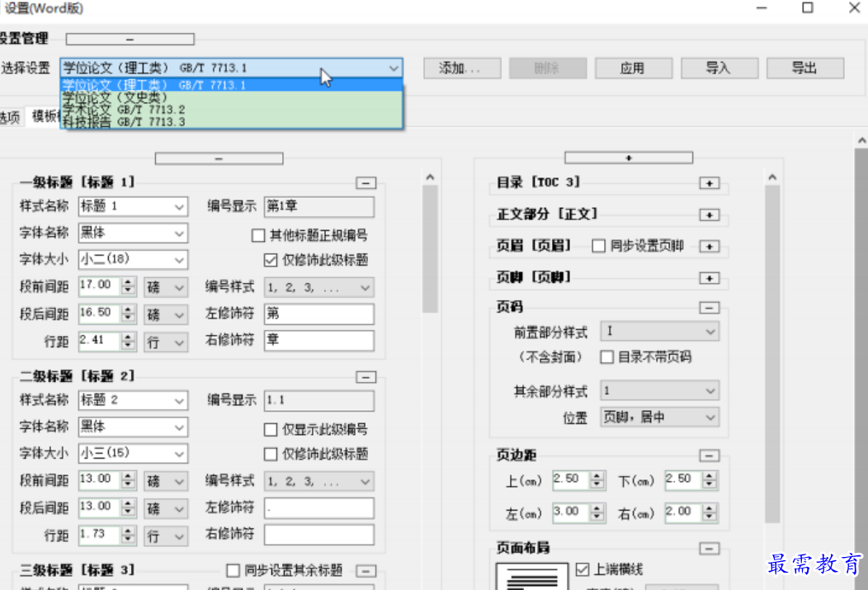Collapse the 设置管理 panel bar
868x590 pixels.
click(x=130, y=40)
